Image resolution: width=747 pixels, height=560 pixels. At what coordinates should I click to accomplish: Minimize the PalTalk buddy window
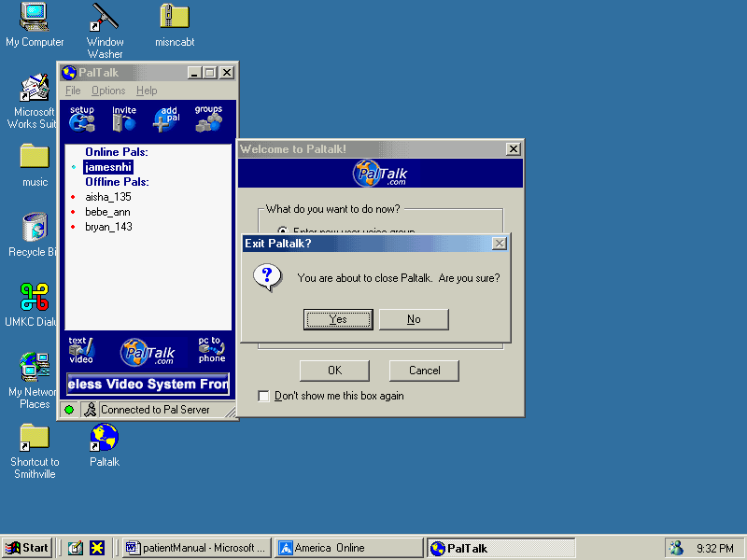coord(194,73)
